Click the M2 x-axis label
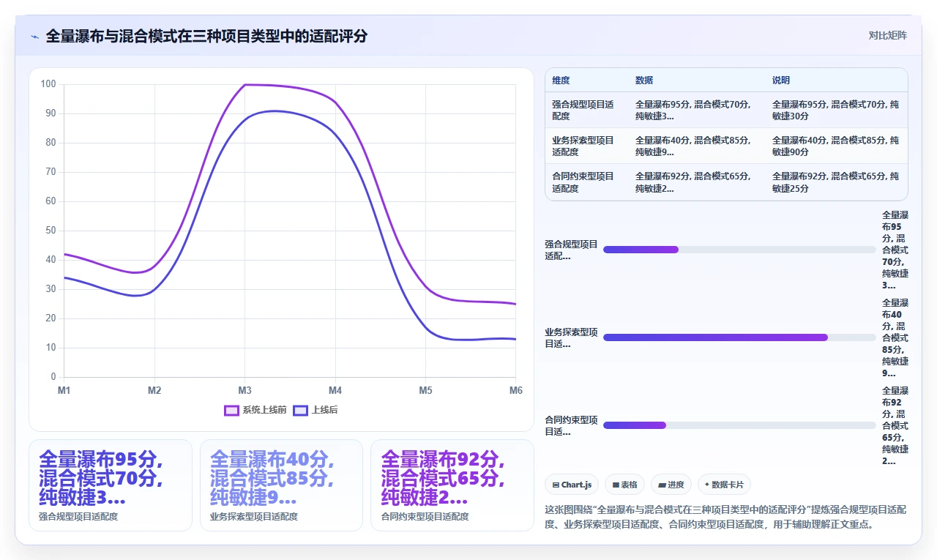 point(154,390)
